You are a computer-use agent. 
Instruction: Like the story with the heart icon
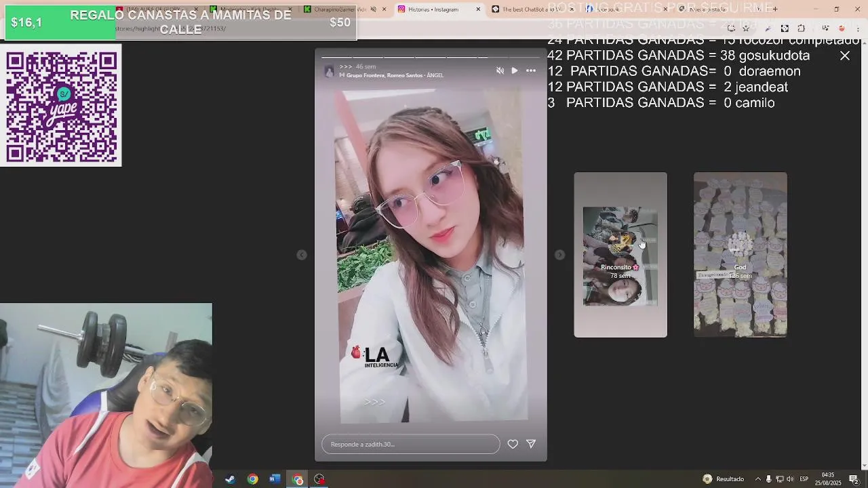pyautogui.click(x=513, y=444)
